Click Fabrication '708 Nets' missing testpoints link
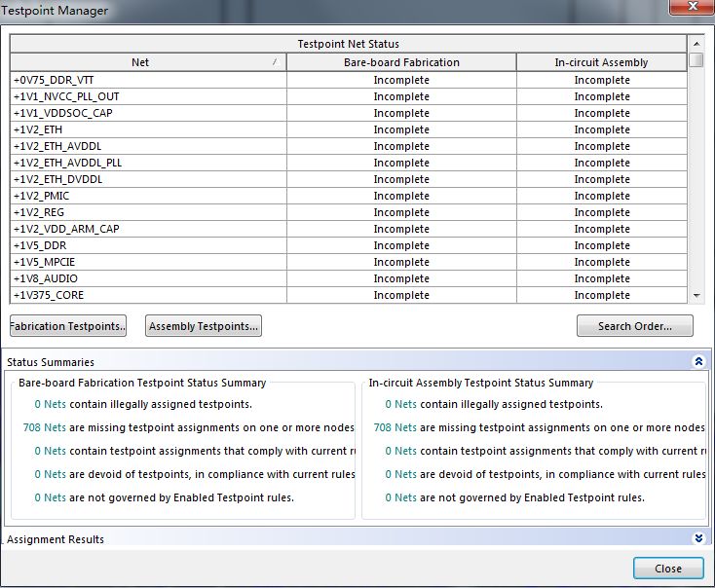This screenshot has height=588, width=715. pyautogui.click(x=45, y=427)
